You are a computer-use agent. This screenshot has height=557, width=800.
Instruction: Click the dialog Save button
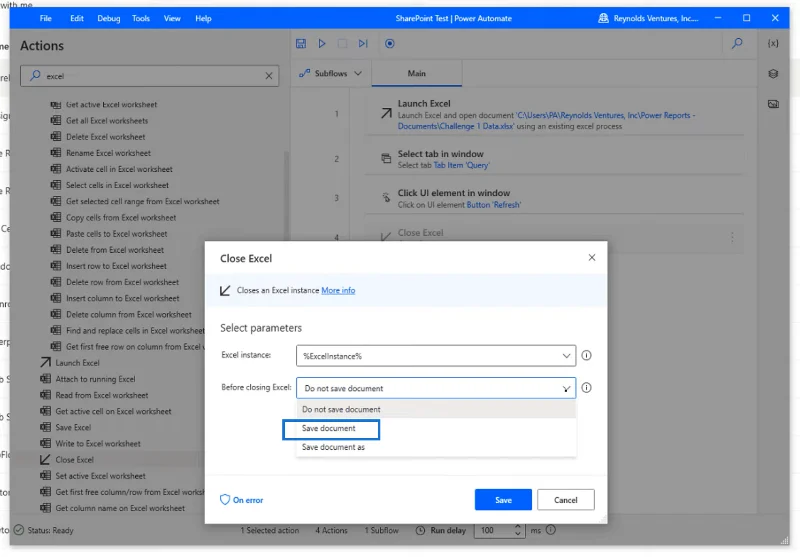tap(503, 500)
